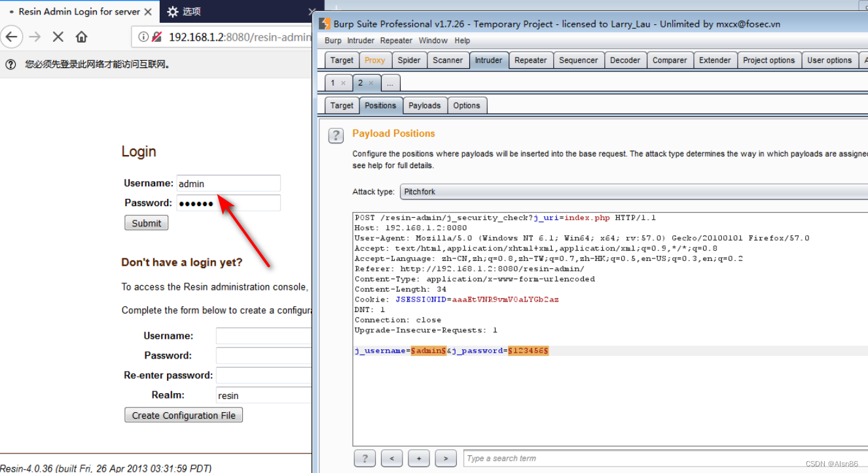Add new Intruder tab with ... button
868x473 pixels.
point(390,83)
